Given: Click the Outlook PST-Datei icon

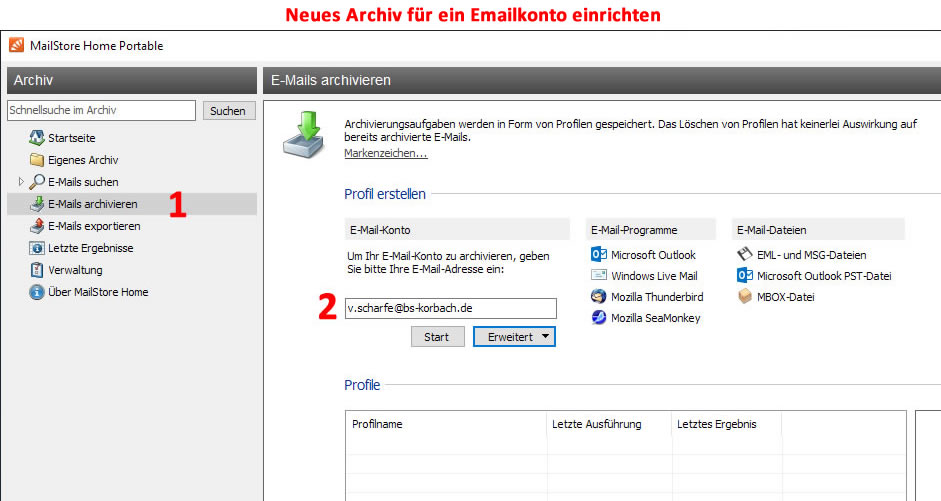Looking at the screenshot, I should tap(744, 275).
